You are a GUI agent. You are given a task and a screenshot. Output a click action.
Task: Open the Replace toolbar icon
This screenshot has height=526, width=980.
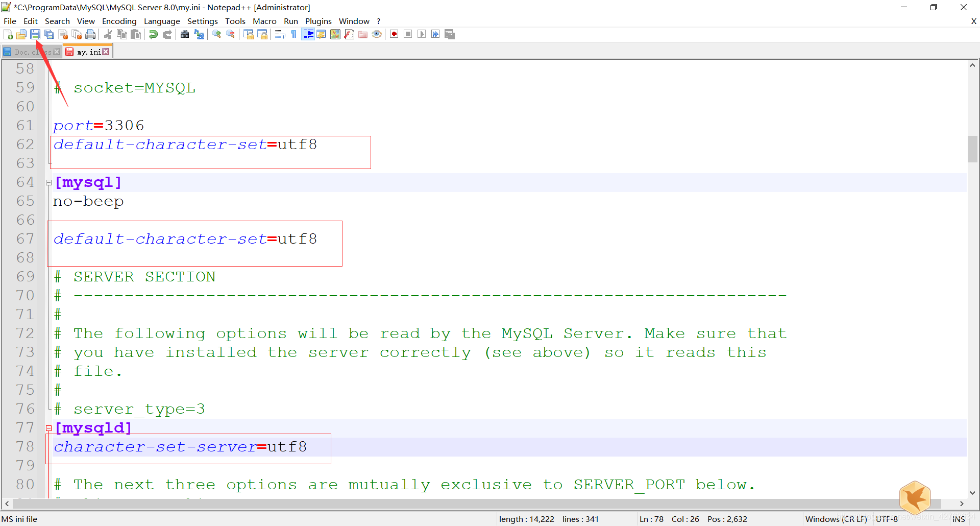click(199, 34)
